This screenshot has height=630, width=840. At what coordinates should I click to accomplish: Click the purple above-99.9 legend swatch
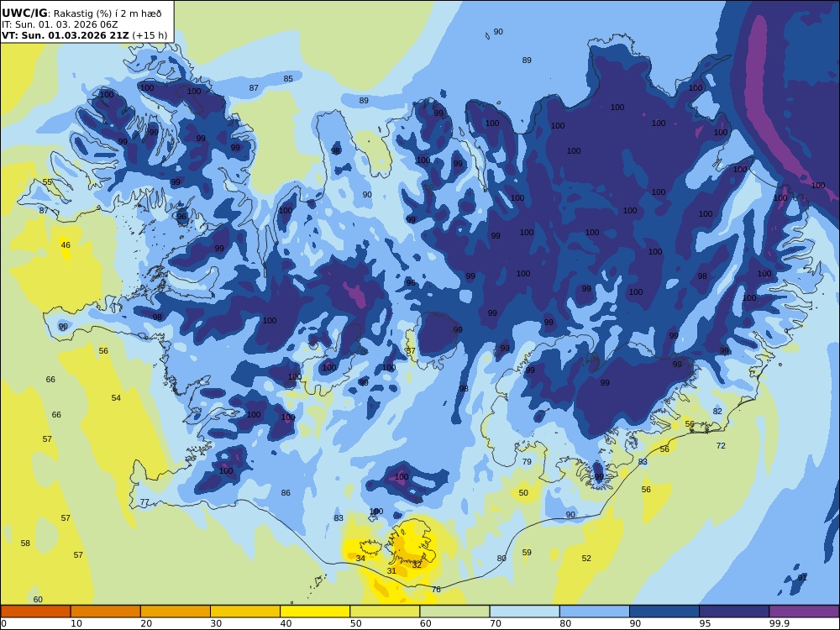804,612
